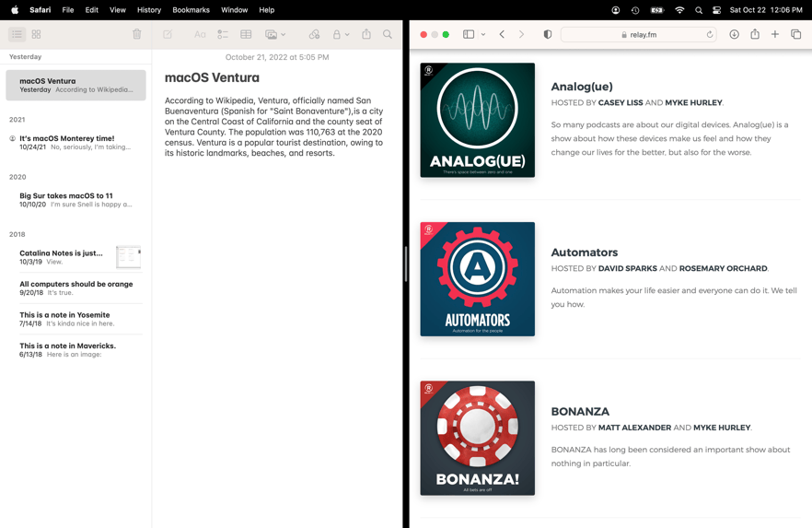The height and width of the screenshot is (528, 812).
Task: Open the Bookmarks menu
Action: (191, 10)
